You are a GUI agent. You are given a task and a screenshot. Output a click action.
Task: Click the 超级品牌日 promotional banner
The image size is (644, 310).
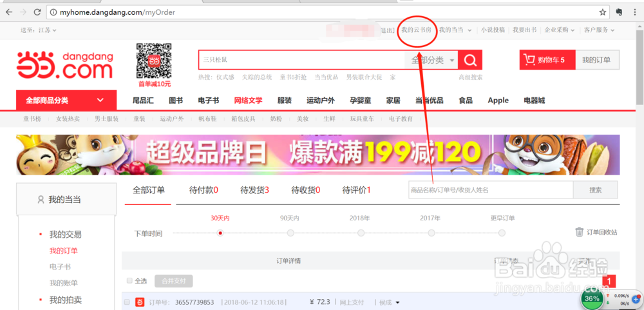(318, 155)
